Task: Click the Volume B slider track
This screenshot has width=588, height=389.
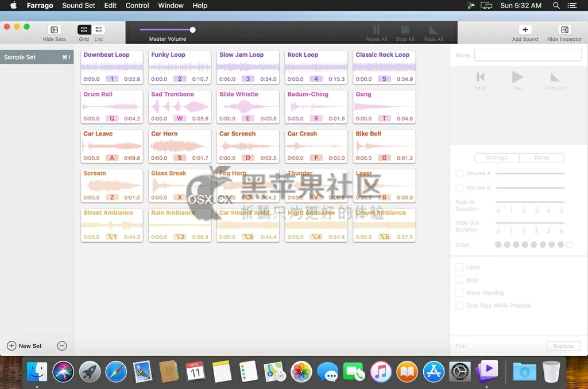Action: point(530,188)
